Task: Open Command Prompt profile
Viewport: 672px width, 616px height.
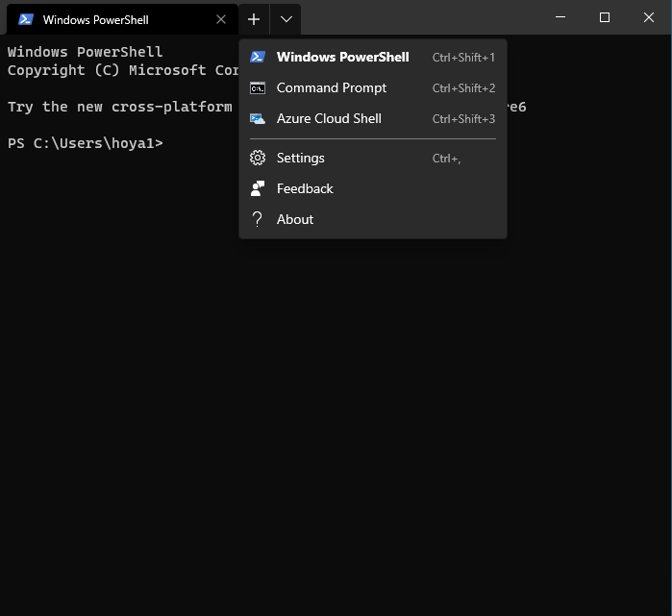Action: tap(373, 87)
